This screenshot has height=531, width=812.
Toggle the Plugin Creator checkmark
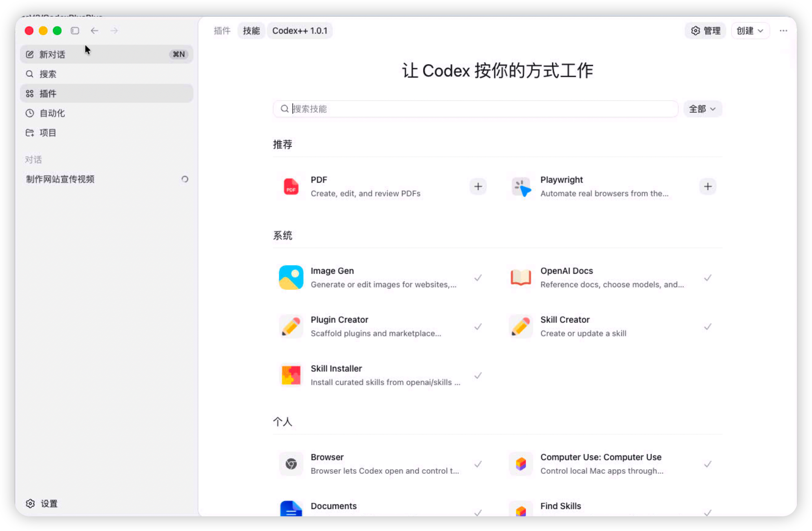point(478,327)
